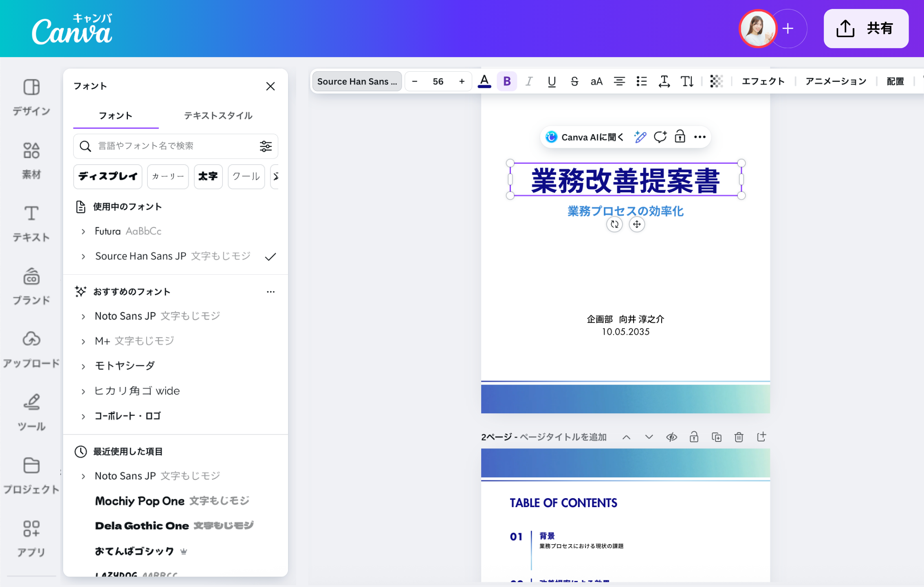Open the Source Han Sans font dropdown
924x587 pixels.
pos(357,82)
